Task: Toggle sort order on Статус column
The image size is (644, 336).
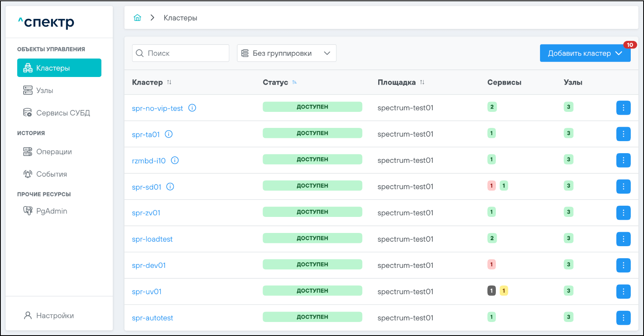Action: (x=294, y=82)
